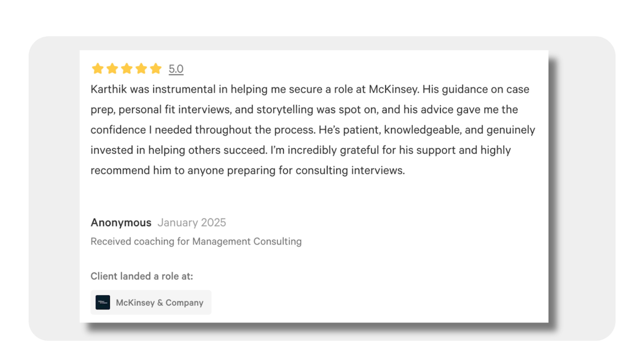Viewport: 644px width, 362px height.
Task: Click the dark McKinsey logo icon
Action: [x=103, y=302]
